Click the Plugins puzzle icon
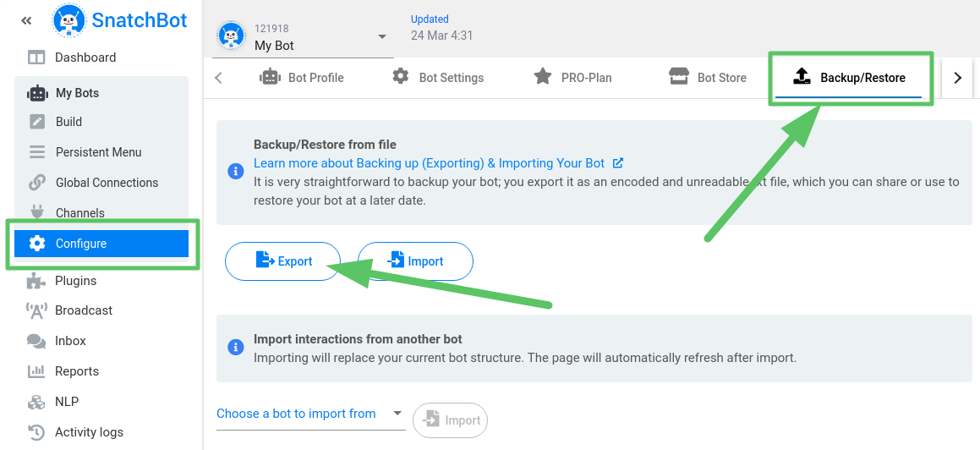The width and height of the screenshot is (980, 450). pyautogui.click(x=36, y=281)
